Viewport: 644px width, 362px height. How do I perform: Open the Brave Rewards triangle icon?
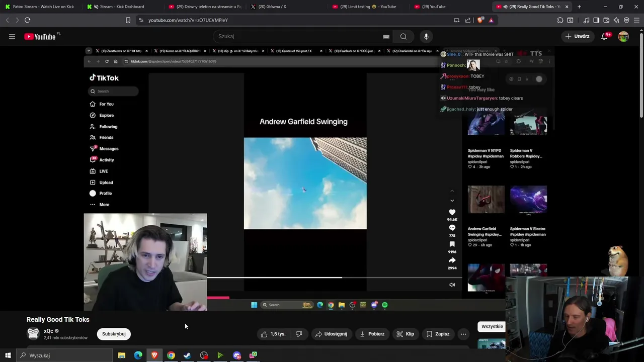(x=491, y=20)
